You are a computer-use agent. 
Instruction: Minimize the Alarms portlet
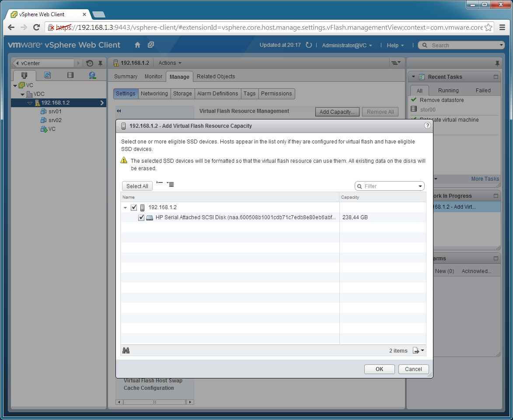[496, 258]
